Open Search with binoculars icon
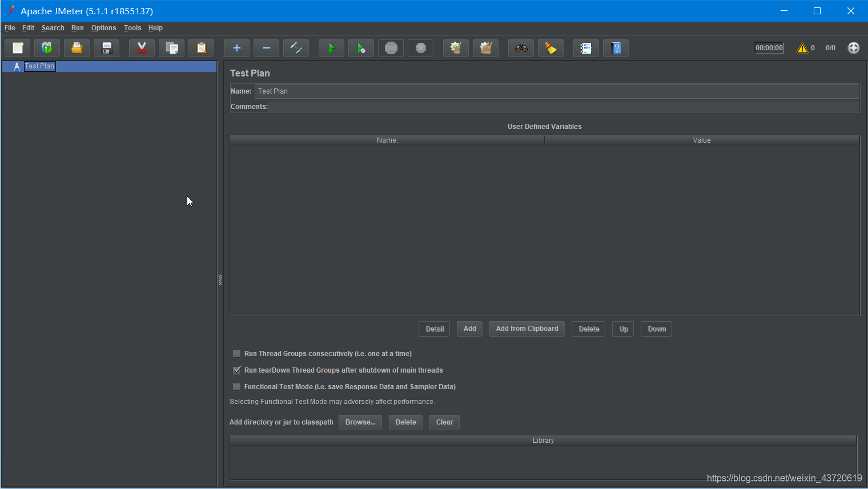 point(521,48)
